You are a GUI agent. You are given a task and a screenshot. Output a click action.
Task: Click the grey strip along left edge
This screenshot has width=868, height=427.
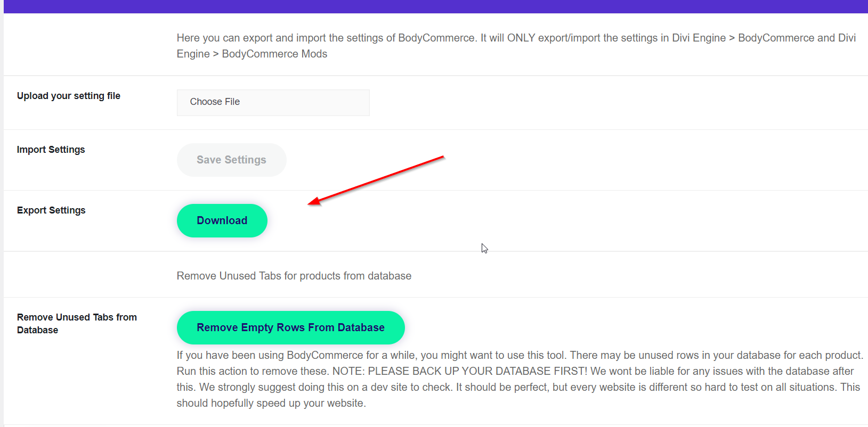click(2, 213)
